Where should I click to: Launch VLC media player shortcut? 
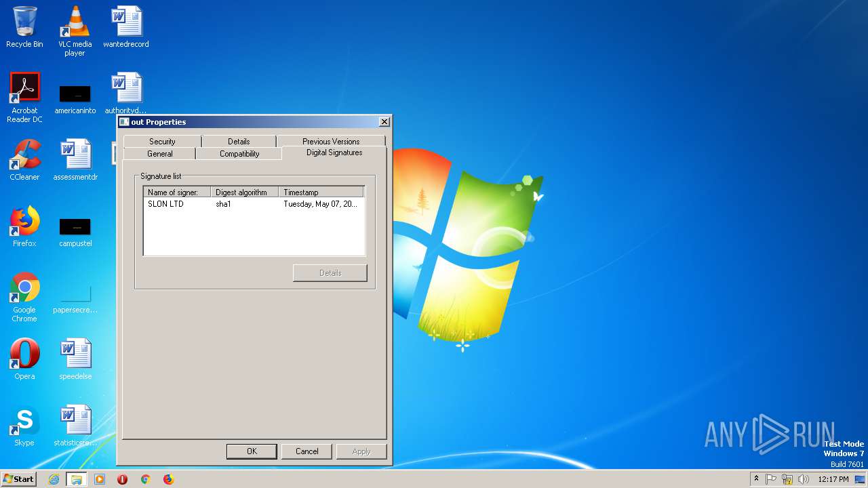(75, 30)
